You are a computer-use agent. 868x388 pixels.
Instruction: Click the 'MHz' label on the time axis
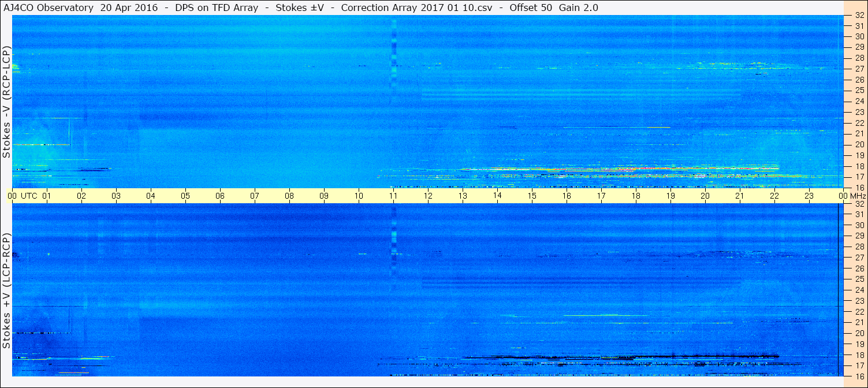coord(858,196)
